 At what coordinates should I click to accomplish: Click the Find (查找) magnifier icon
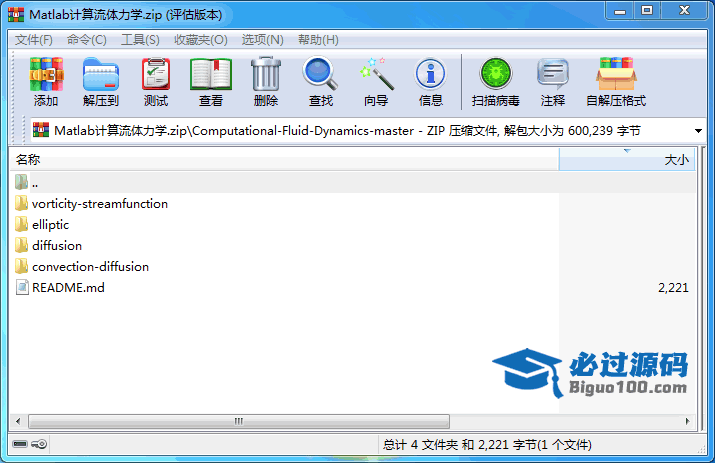[321, 81]
